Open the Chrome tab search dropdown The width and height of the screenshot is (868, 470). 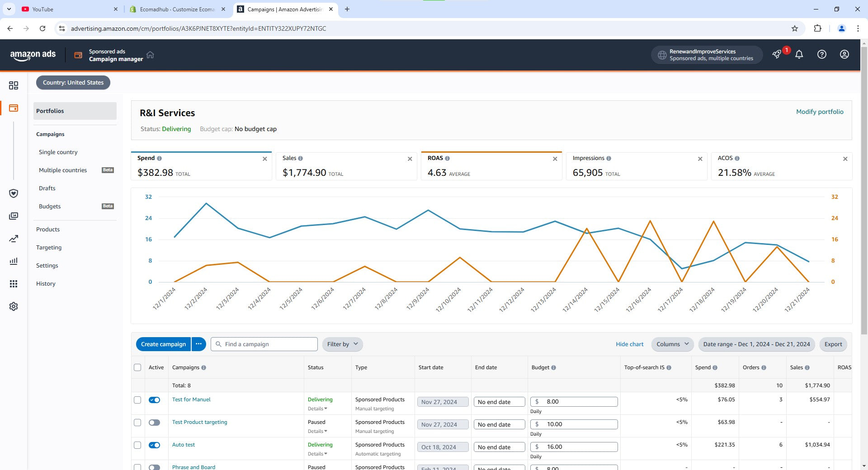9,9
